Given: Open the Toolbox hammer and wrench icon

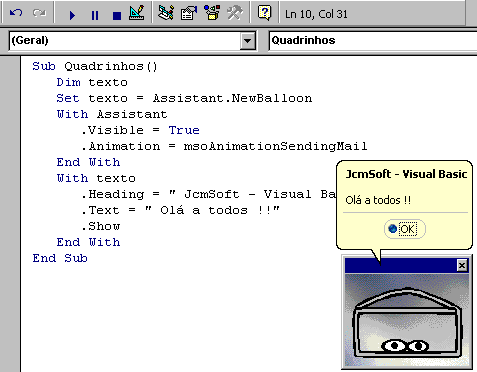Looking at the screenshot, I should (x=235, y=13).
